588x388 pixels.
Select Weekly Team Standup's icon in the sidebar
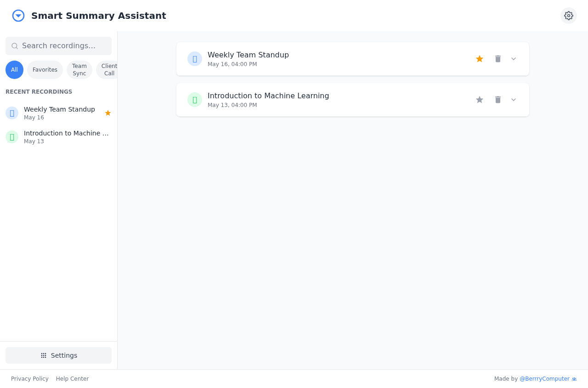click(12, 113)
